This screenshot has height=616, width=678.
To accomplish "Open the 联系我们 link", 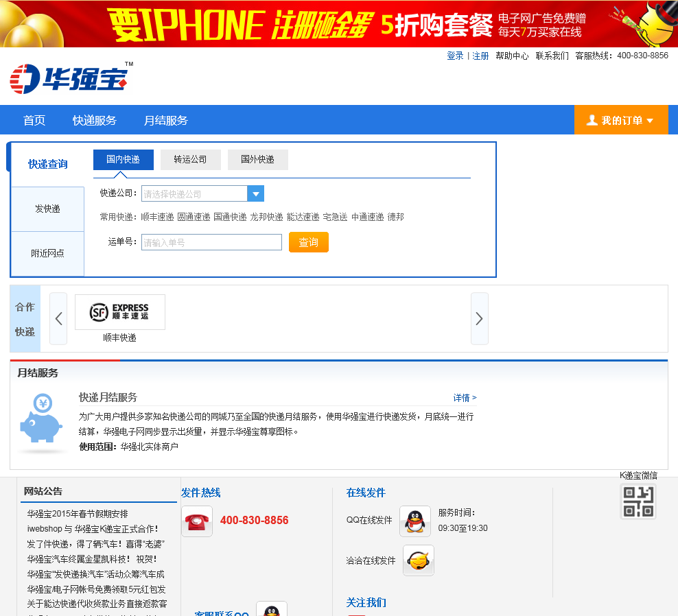I will [x=552, y=56].
